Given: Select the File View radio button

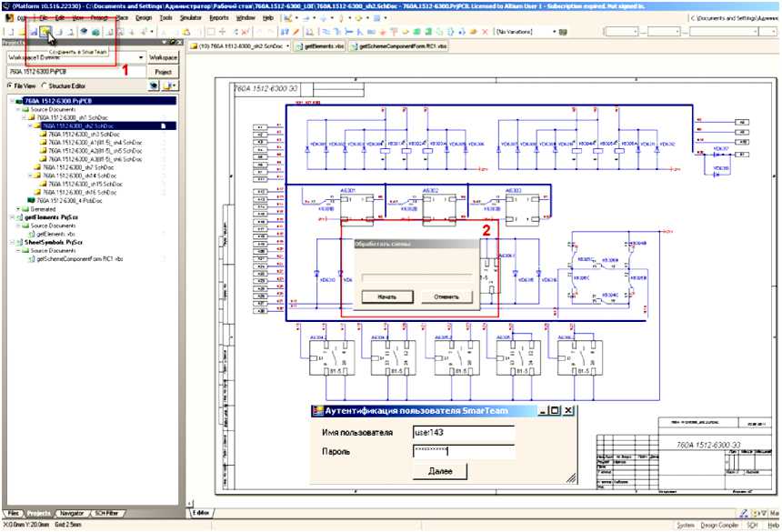Looking at the screenshot, I should click(x=9, y=85).
